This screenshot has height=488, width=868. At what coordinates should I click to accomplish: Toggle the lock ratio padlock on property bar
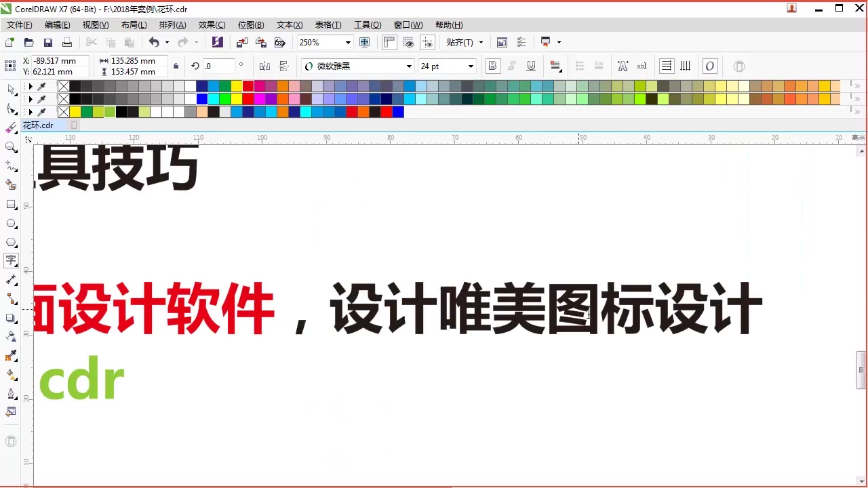pyautogui.click(x=176, y=66)
